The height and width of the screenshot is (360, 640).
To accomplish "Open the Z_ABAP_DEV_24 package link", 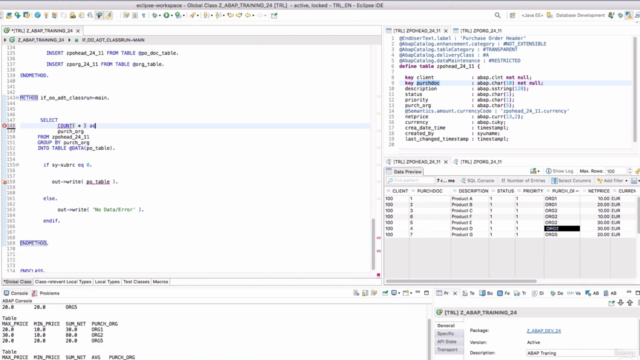I will [544, 331].
